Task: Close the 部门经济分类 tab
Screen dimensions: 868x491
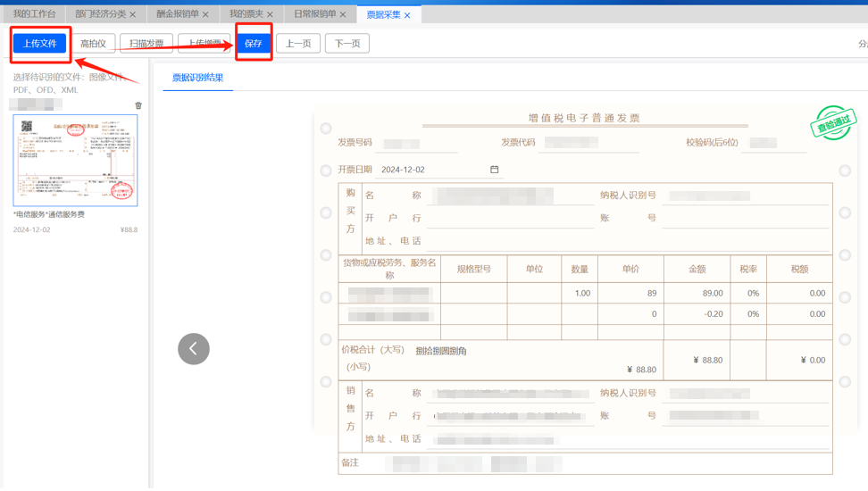Action: tap(133, 15)
